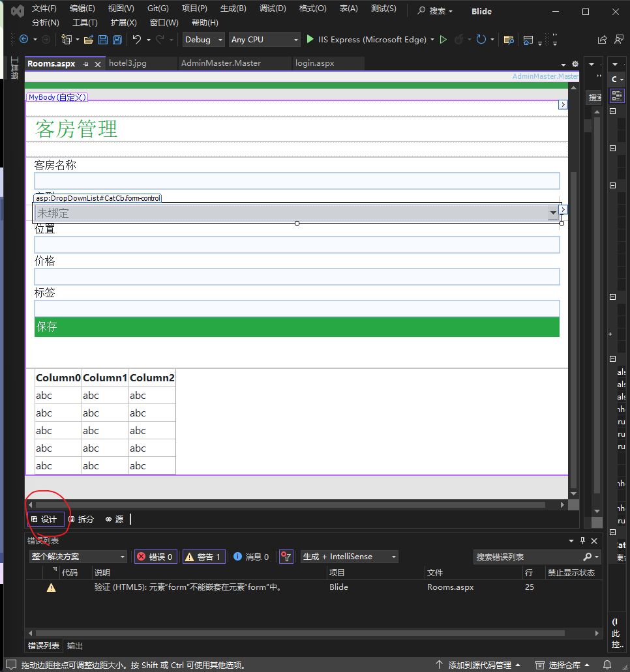Click the AdminMaster.Master link in designer
This screenshot has width=630, height=672.
545,76
